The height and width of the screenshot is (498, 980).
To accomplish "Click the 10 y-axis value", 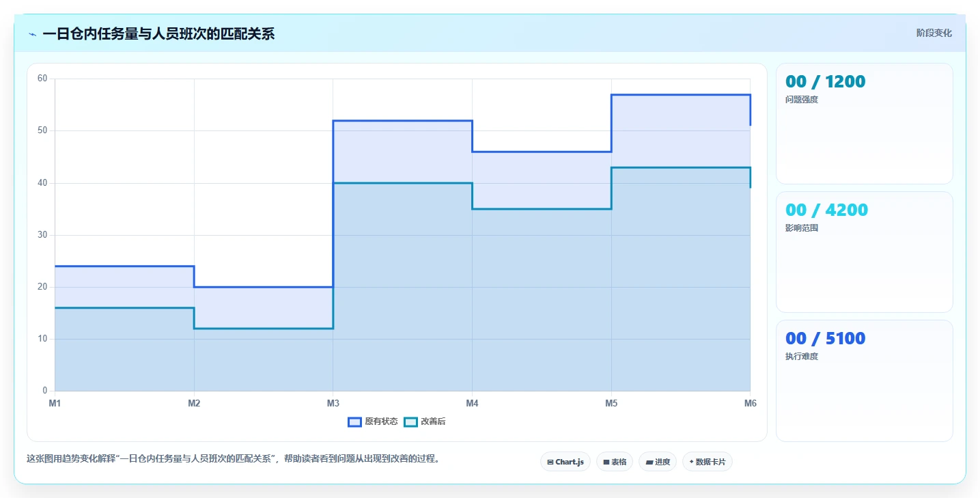I will [42, 339].
